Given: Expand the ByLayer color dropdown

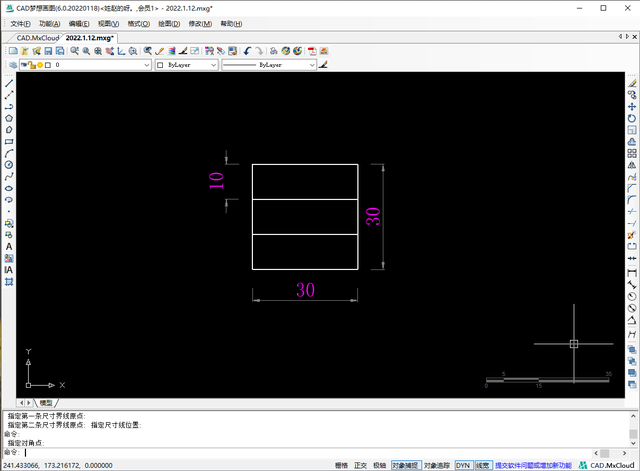Looking at the screenshot, I should coord(213,65).
